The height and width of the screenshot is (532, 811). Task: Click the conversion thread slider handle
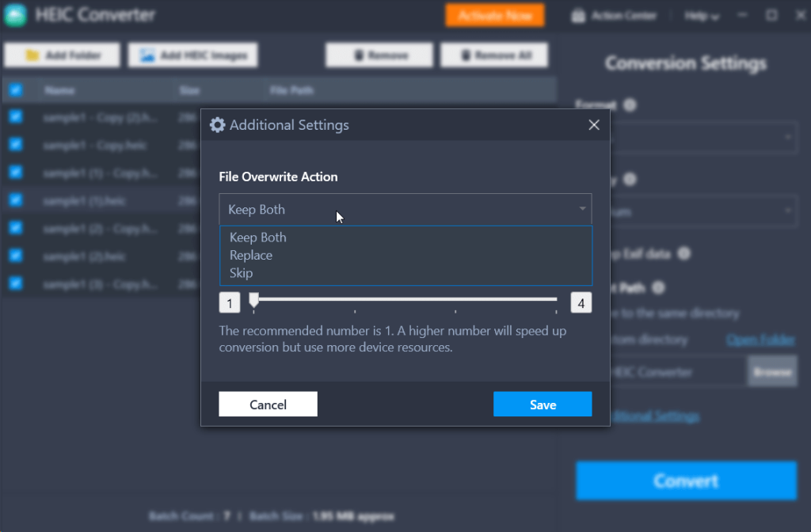(x=254, y=300)
